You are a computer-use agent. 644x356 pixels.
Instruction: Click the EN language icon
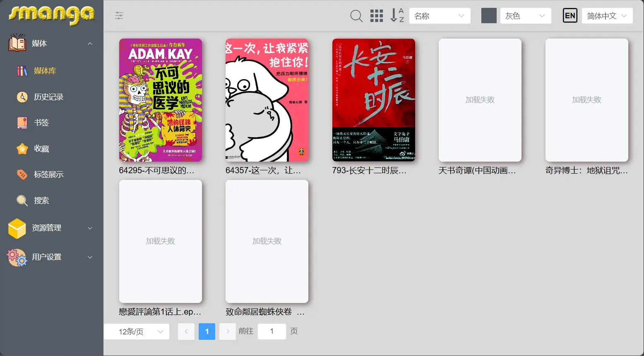(x=570, y=16)
